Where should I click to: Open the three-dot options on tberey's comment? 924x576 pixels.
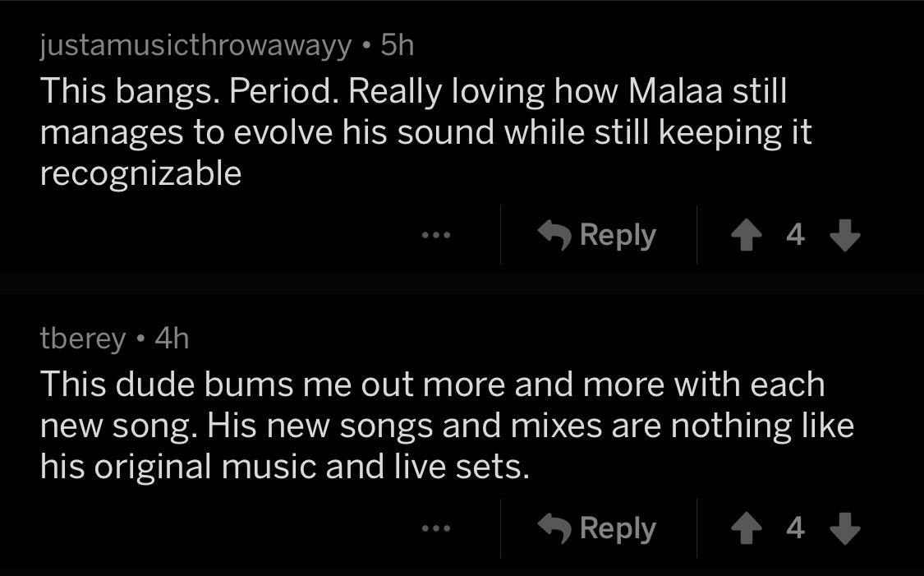click(435, 528)
